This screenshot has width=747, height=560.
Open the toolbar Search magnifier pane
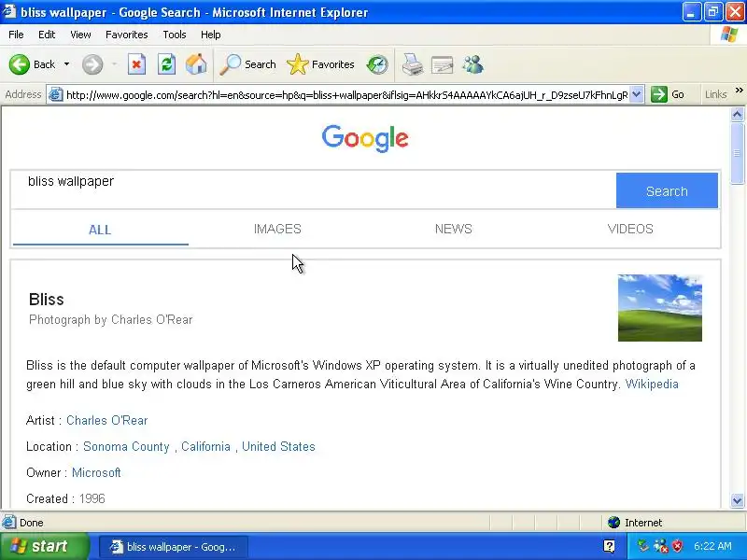click(248, 64)
